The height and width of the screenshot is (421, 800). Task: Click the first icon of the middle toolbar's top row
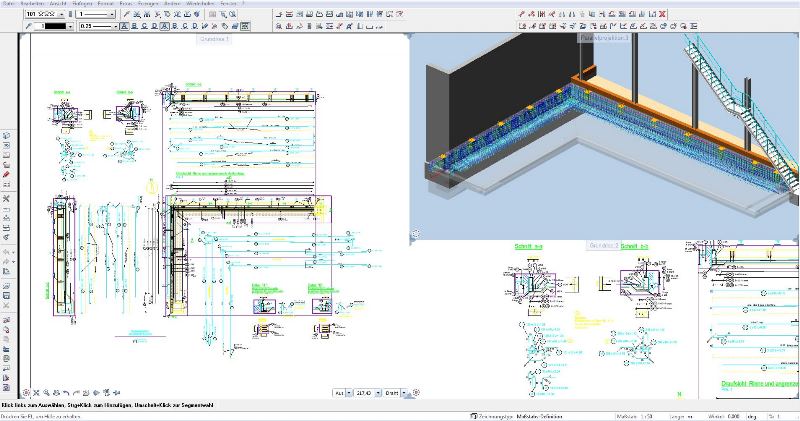point(279,14)
